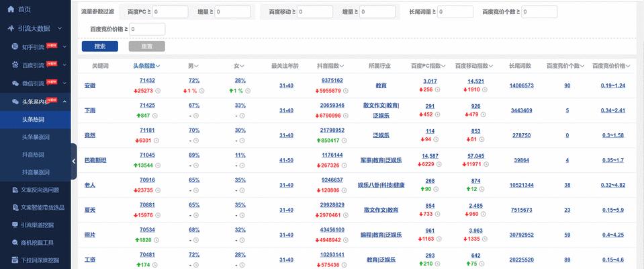
Task: Click the 下拉词深度挖掘 icon
Action: point(15,260)
